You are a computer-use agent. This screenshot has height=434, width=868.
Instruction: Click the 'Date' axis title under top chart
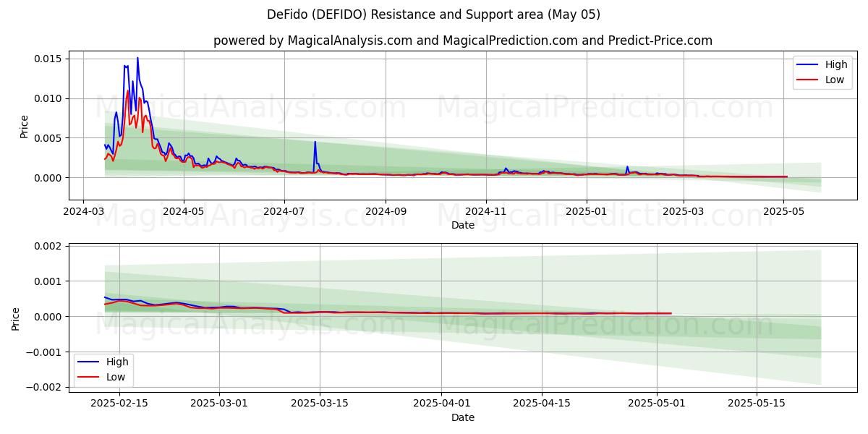pyautogui.click(x=463, y=225)
